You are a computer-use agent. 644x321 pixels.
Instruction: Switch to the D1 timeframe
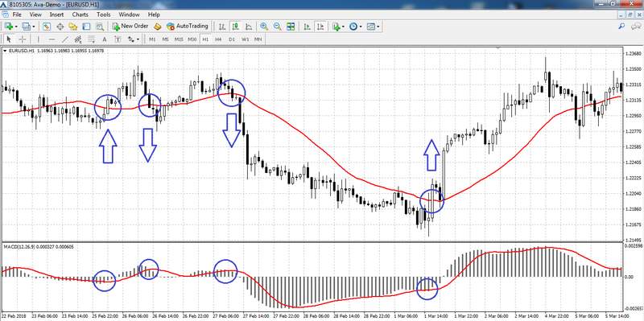(x=232, y=39)
